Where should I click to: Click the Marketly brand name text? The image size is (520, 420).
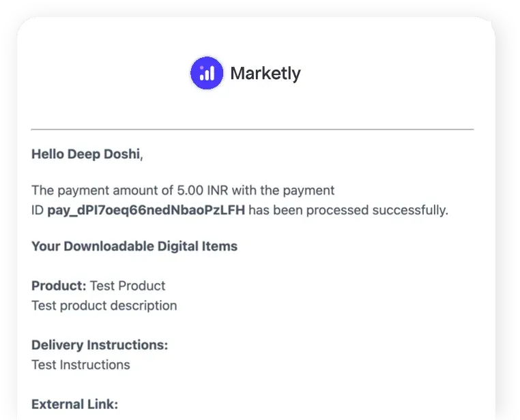tap(265, 73)
